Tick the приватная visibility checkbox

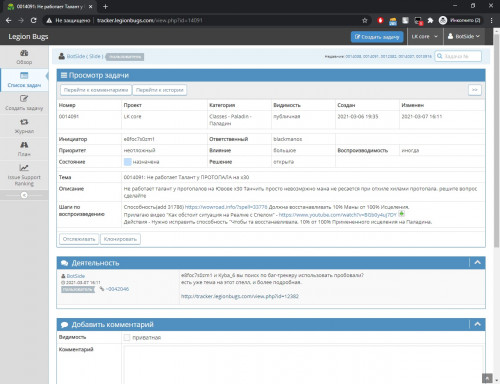pyautogui.click(x=127, y=337)
